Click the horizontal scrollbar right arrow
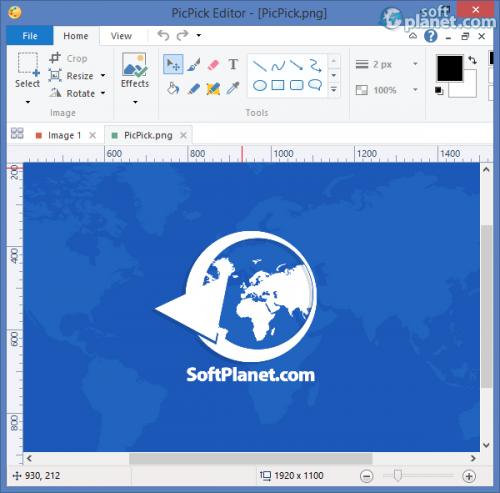 [x=473, y=458]
